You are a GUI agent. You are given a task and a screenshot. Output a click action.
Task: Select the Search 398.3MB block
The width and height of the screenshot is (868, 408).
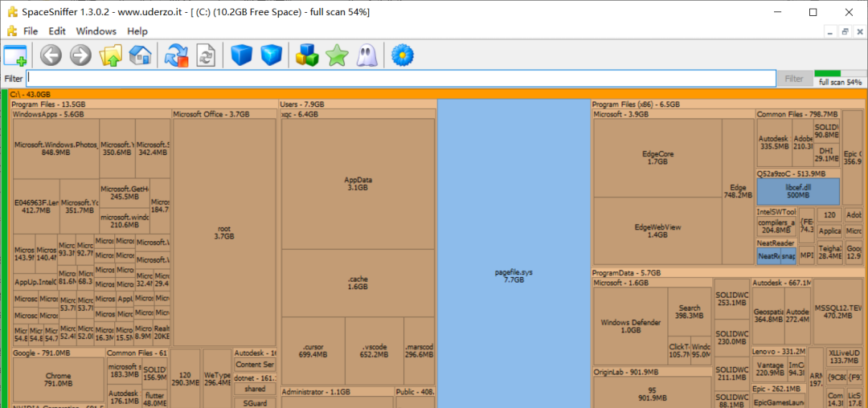pos(690,312)
